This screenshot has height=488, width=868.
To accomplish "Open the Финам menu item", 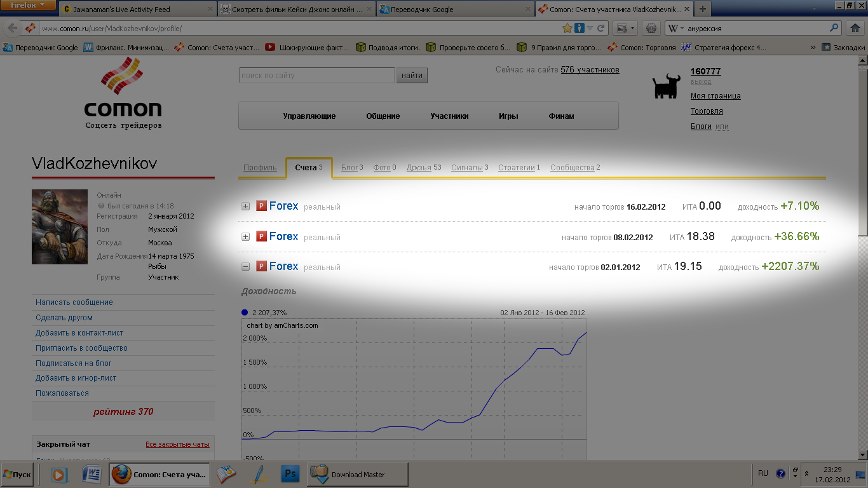I will pos(561,116).
